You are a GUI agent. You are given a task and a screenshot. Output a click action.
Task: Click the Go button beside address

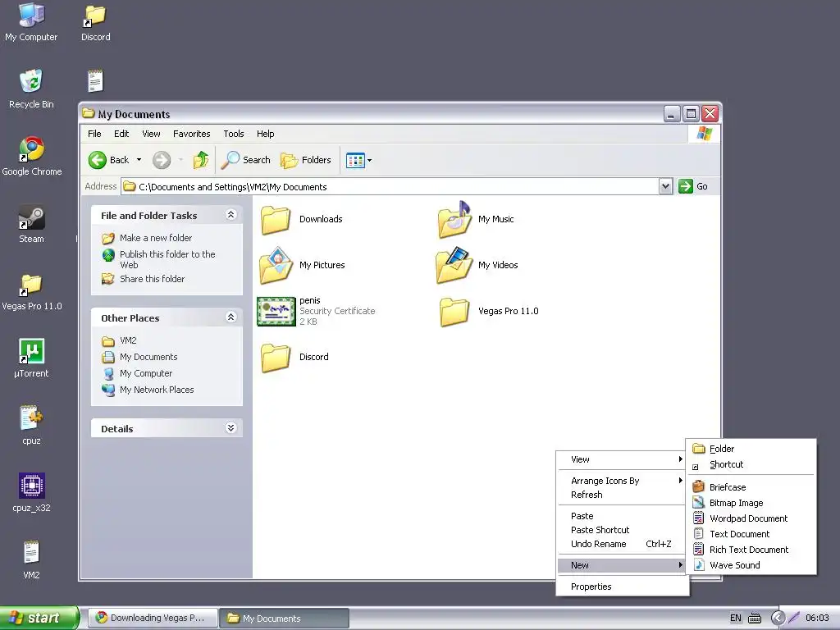tap(693, 186)
